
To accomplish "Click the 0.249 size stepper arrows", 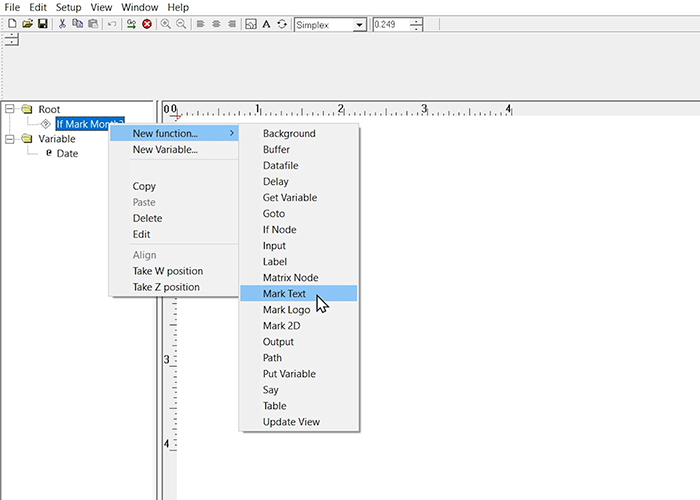I will coord(416,25).
